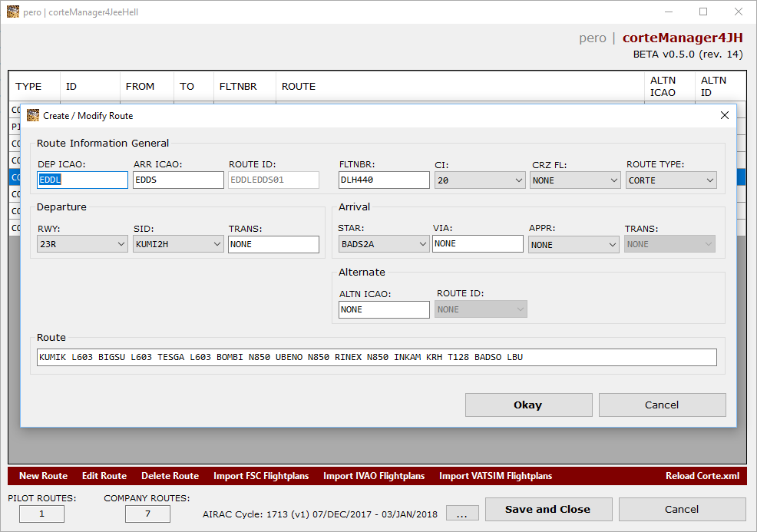Click Reload Corte.xml
757x532 pixels.
[x=702, y=476]
